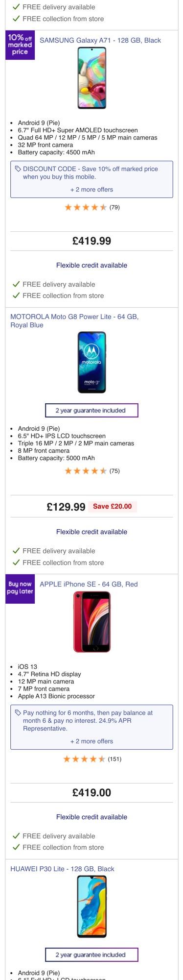
Task: Open APPLE iPhone SE 64 GB Red link
Action: (x=89, y=584)
